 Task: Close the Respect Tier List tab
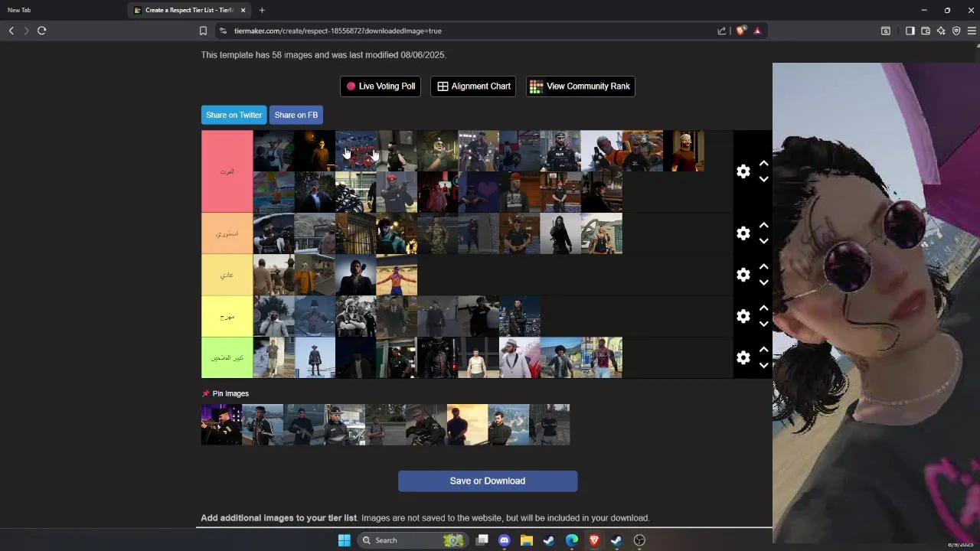point(243,10)
